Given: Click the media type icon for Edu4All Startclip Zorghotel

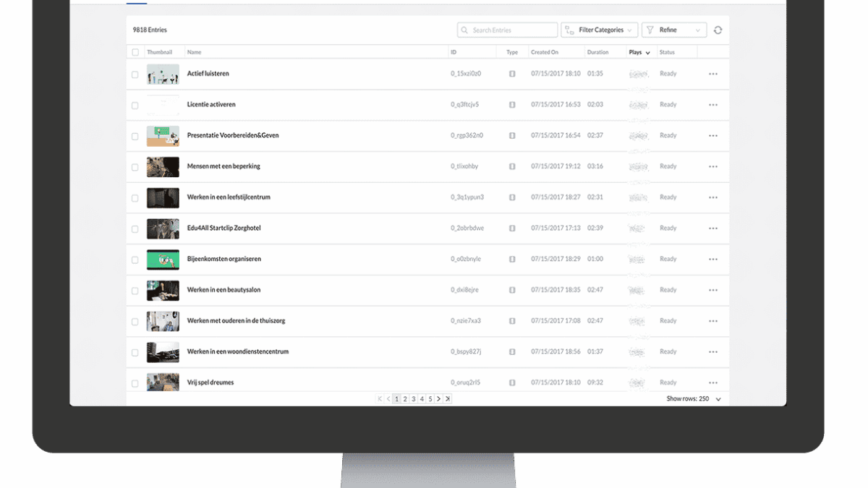Looking at the screenshot, I should tap(512, 228).
